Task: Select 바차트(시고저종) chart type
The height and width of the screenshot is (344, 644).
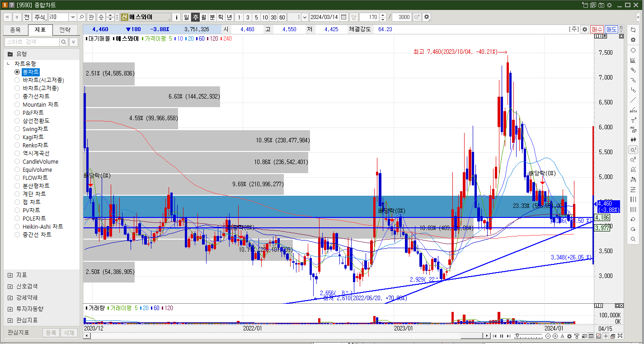Action: coord(17,80)
